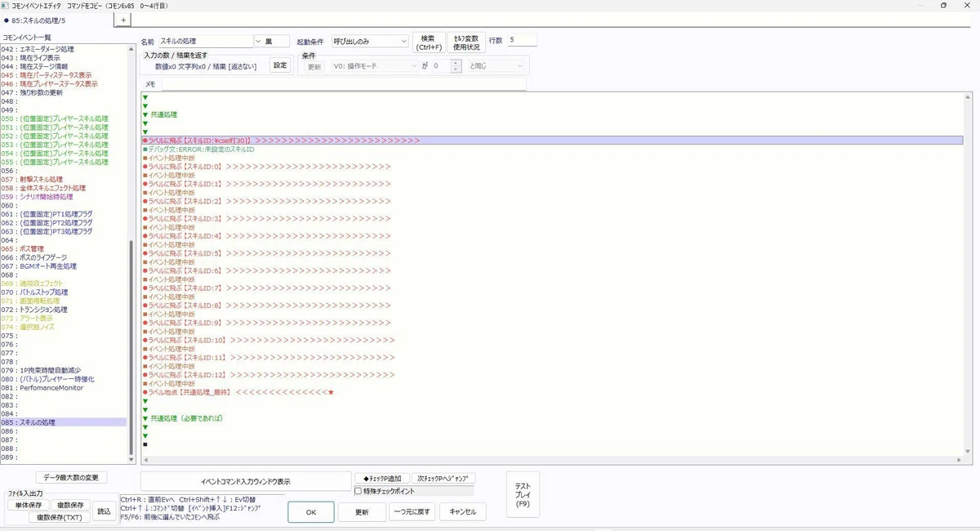Open セルフ変数使用状況
The width and height of the screenshot is (980, 531).
[x=466, y=42]
